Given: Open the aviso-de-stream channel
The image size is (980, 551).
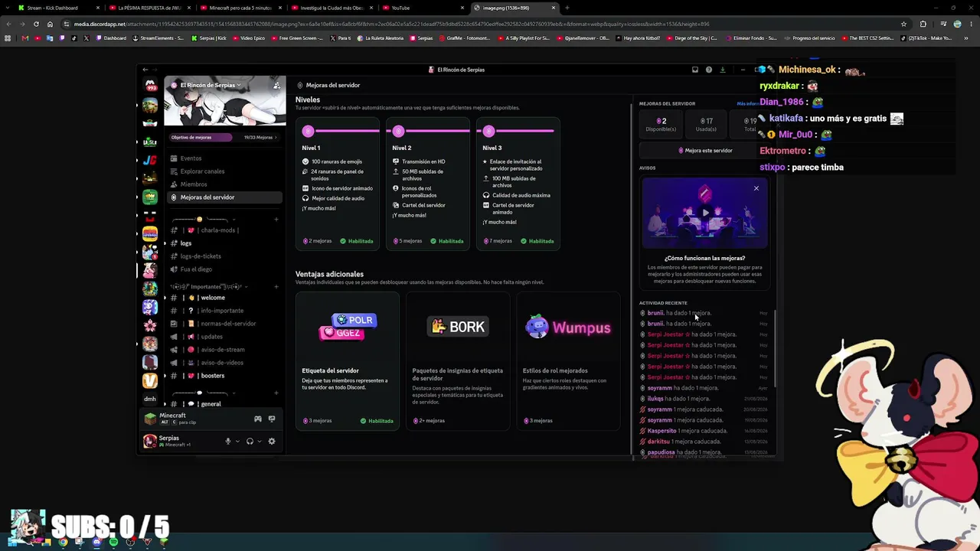Looking at the screenshot, I should [224, 350].
